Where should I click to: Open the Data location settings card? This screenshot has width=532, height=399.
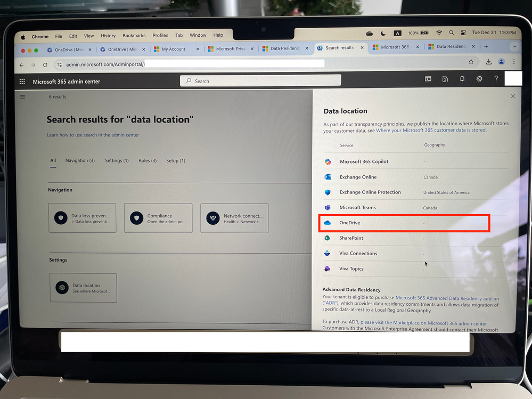tap(84, 288)
